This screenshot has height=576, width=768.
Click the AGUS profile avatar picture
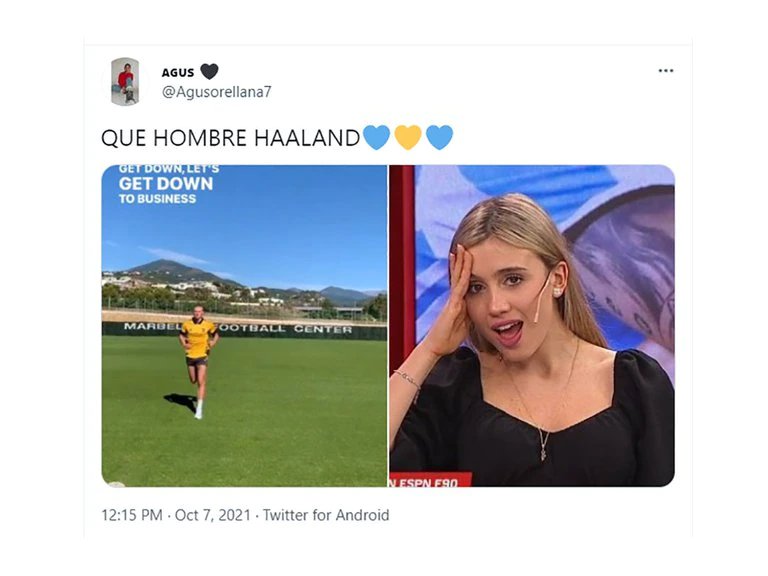(125, 81)
